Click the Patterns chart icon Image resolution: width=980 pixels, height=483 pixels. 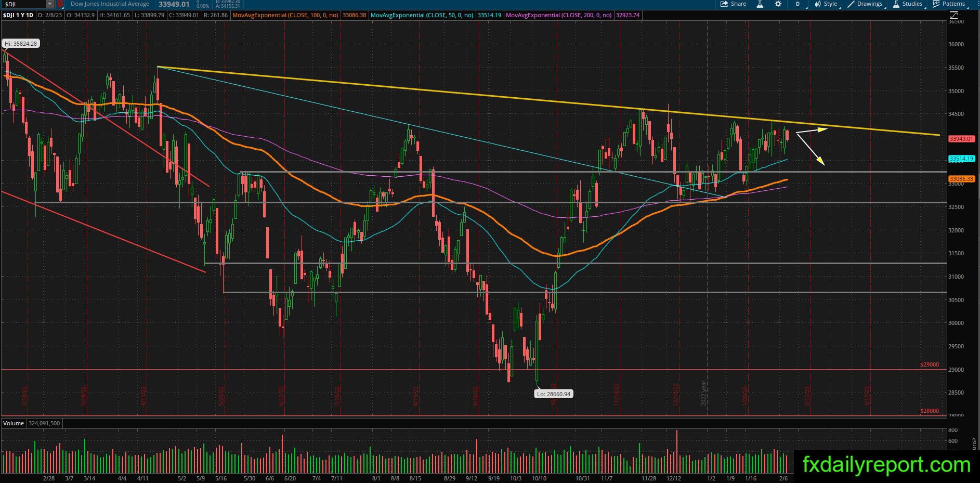point(936,4)
